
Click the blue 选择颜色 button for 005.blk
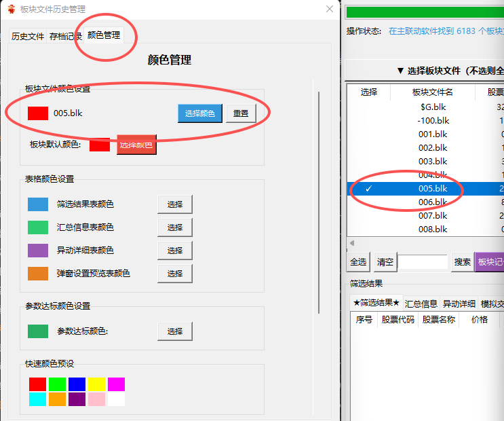click(x=200, y=113)
